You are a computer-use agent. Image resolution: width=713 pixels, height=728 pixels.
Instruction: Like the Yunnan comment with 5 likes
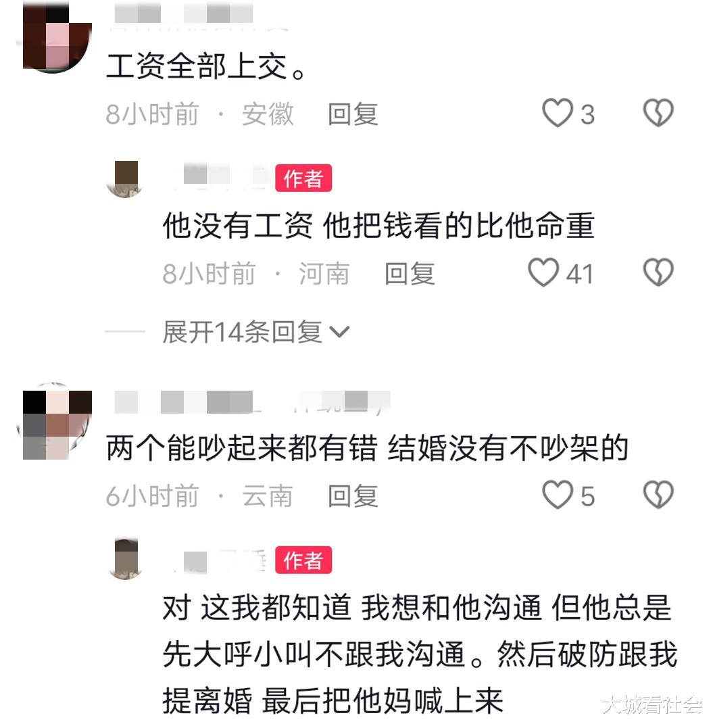coord(557,495)
